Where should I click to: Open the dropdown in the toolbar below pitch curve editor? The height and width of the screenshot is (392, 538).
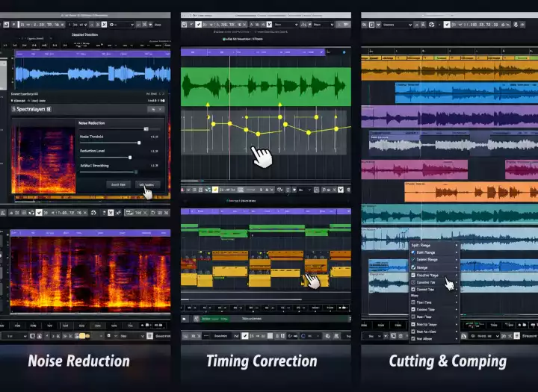tap(305, 190)
